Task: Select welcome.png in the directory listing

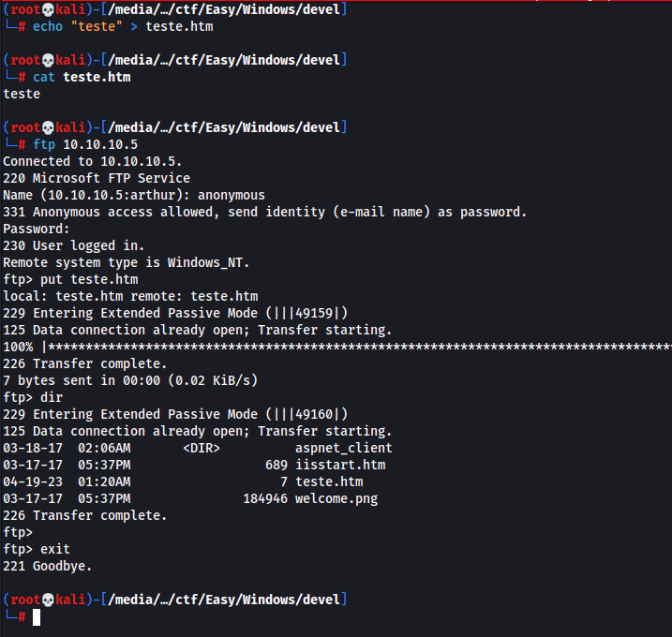Action: (336, 499)
